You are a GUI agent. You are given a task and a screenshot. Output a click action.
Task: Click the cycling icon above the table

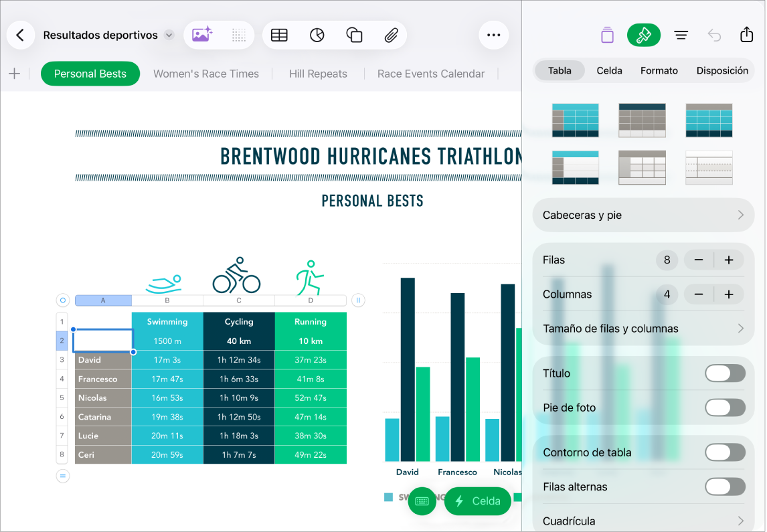coord(236,275)
